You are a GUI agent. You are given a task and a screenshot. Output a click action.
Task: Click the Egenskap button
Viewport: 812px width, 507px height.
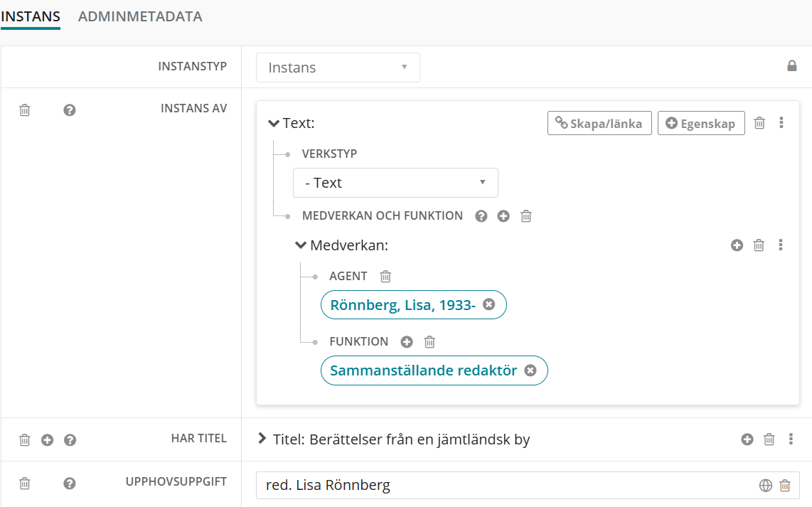tap(701, 123)
